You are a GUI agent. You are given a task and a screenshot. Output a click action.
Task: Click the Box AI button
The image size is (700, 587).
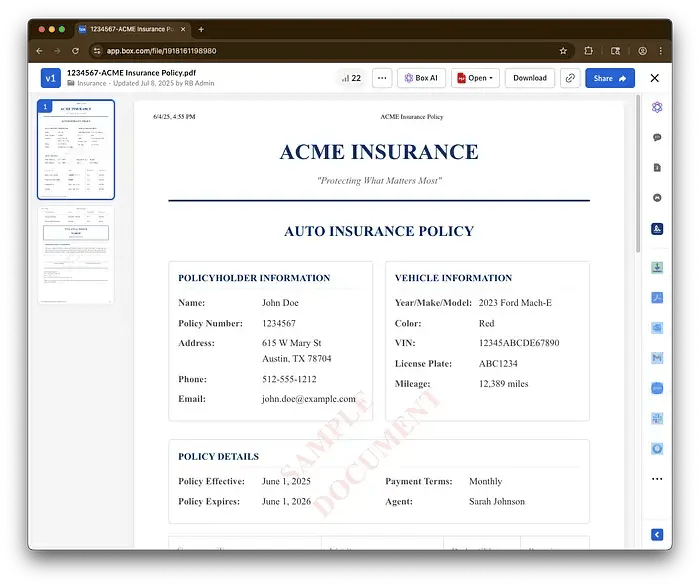point(421,78)
